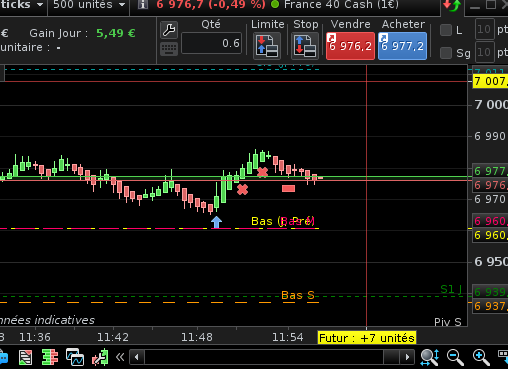
Task: Click Vendre button at 6 976,2
Action: pos(350,46)
